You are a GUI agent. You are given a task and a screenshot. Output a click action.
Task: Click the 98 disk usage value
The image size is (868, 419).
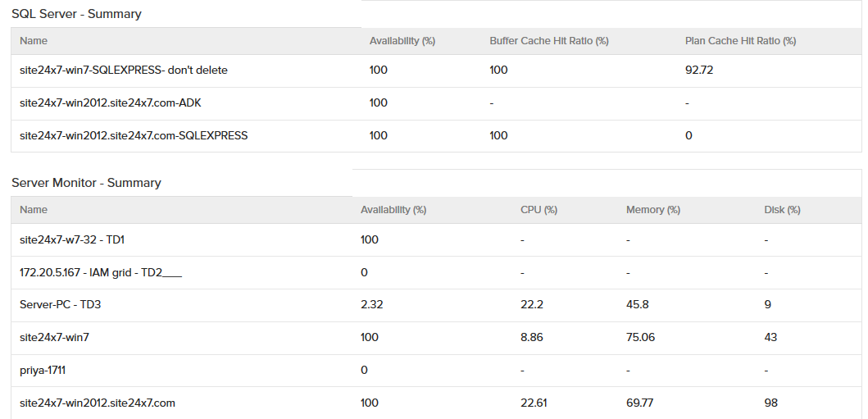pos(770,403)
